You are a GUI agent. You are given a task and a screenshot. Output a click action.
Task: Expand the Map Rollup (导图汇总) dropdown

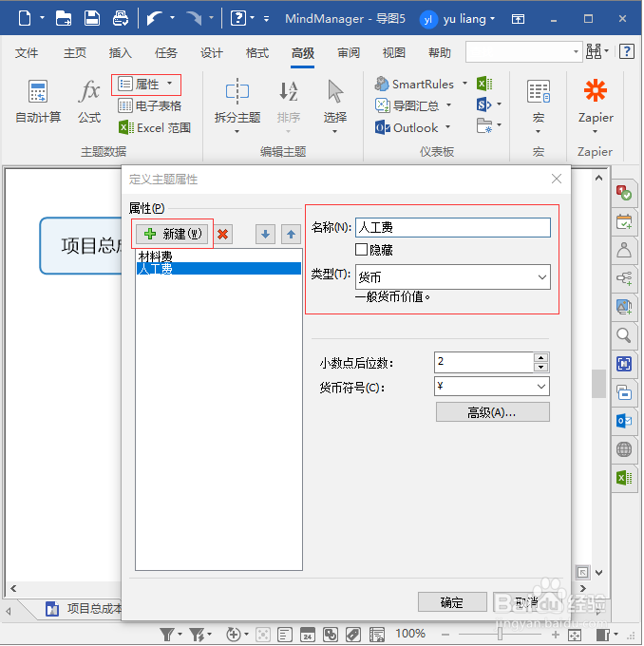point(448,105)
